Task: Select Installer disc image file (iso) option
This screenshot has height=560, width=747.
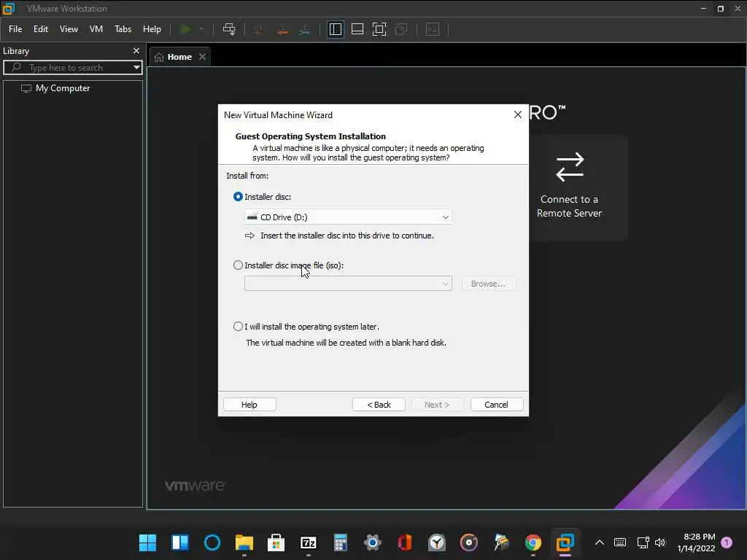Action: [x=238, y=265]
